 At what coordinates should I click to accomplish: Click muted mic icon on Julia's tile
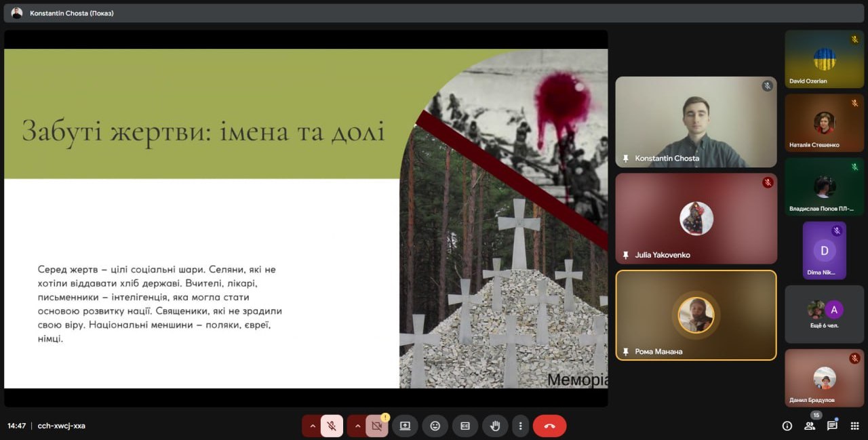(767, 182)
